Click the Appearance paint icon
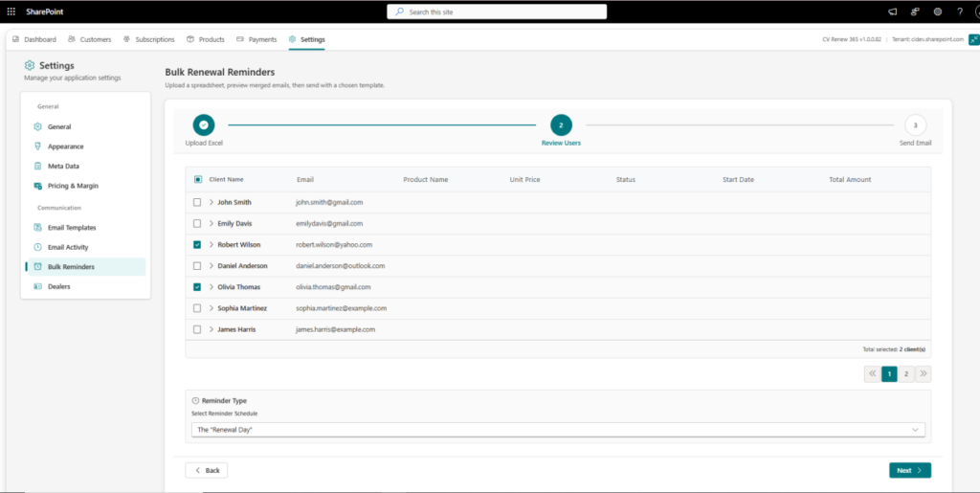The height and width of the screenshot is (493, 980). coord(37,146)
